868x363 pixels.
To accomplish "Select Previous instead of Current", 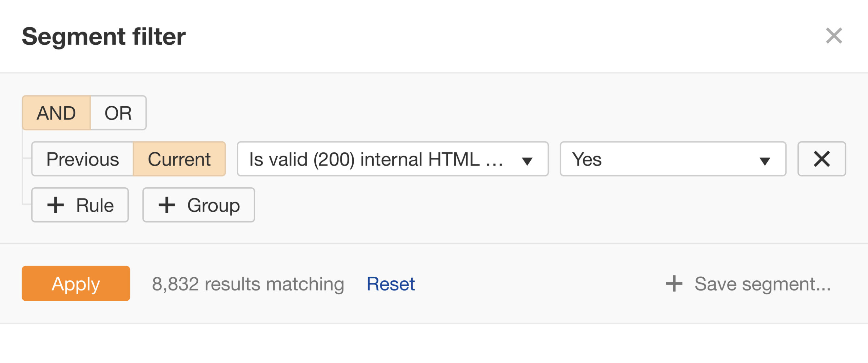I will 83,159.
